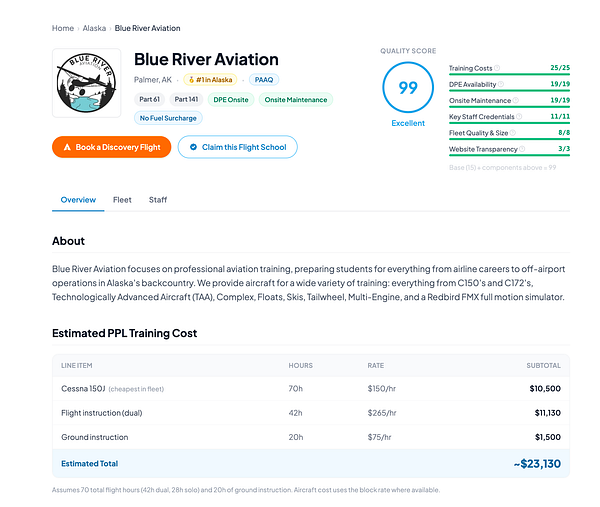Viewport: 600px width, 507px height.
Task: Click the 70h hours cell
Action: (295, 389)
